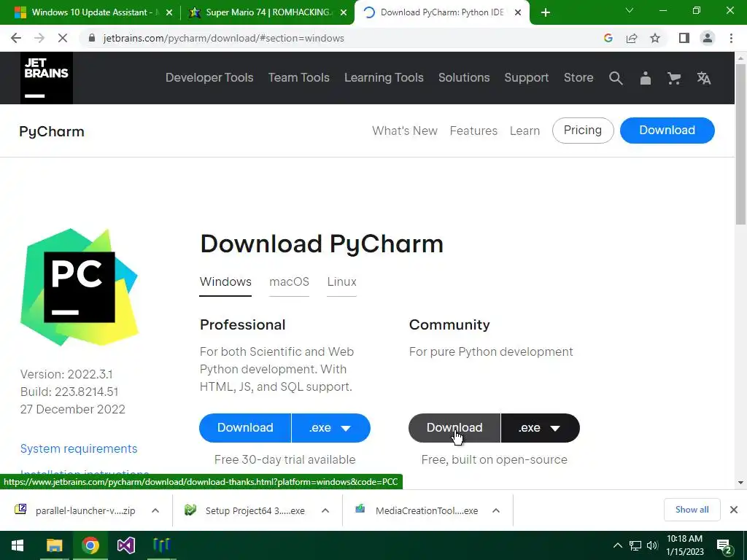Screen dimensions: 747x560
Task: Click the Google icon in the address bar
Action: (x=608, y=38)
